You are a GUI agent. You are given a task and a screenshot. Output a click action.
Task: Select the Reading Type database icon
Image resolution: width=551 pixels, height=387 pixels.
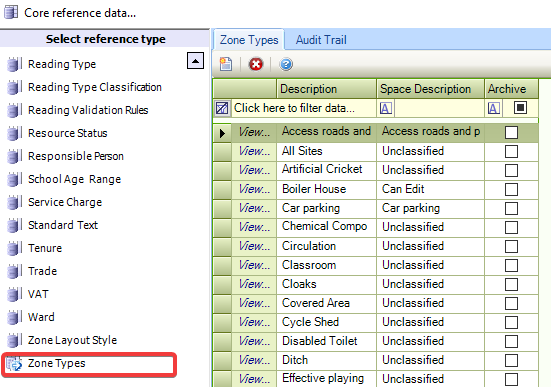(x=14, y=64)
